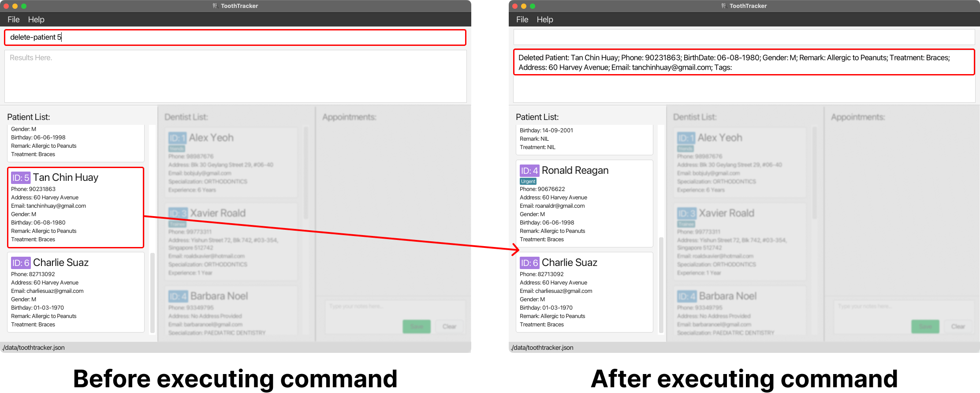Click the dentist list scrollbar in left window
The width and height of the screenshot is (980, 393).
pyautogui.click(x=306, y=173)
